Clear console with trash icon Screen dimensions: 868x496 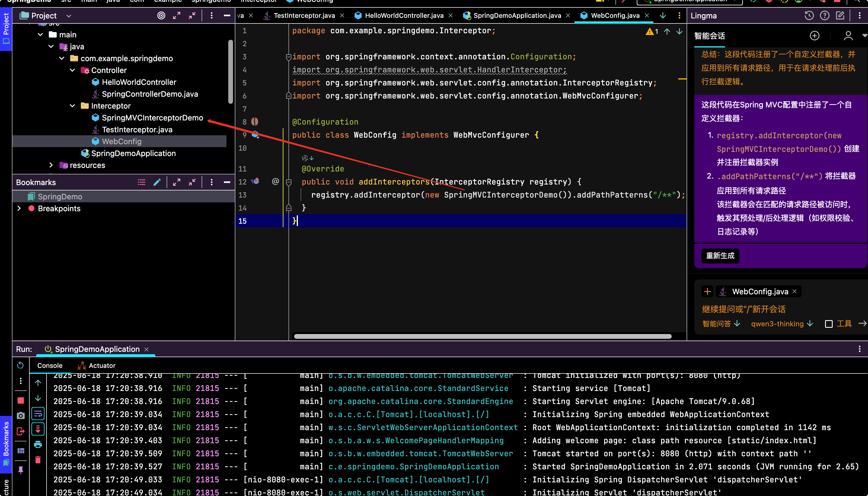pos(38,460)
